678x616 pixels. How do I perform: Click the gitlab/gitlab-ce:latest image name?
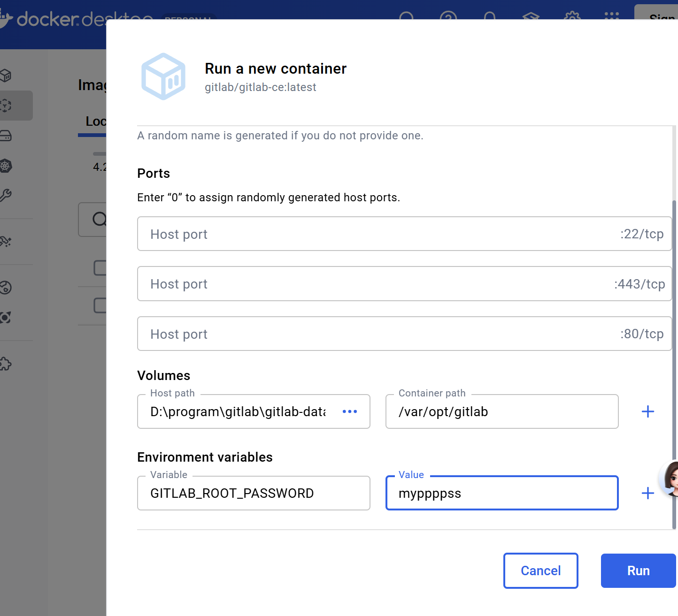click(x=261, y=87)
